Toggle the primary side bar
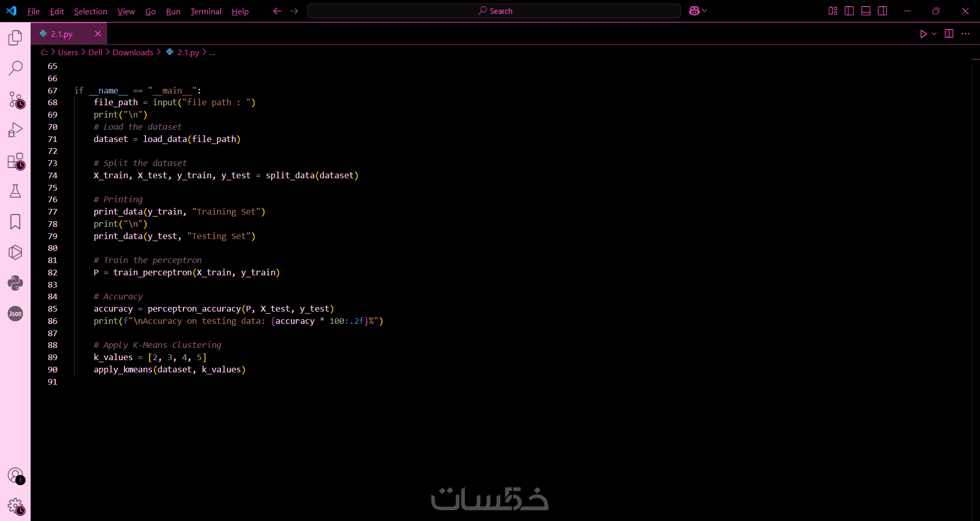This screenshot has height=521, width=980. pyautogui.click(x=849, y=11)
